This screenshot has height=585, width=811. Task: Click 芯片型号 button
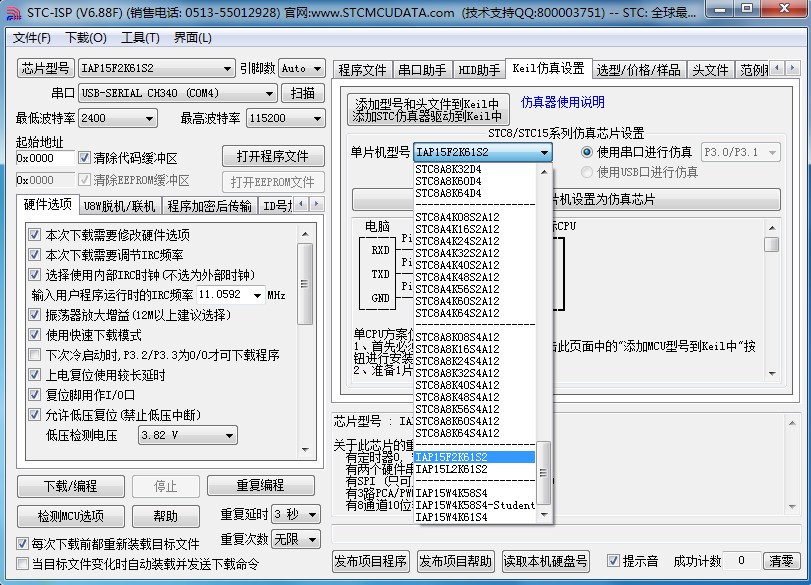pyautogui.click(x=46, y=68)
